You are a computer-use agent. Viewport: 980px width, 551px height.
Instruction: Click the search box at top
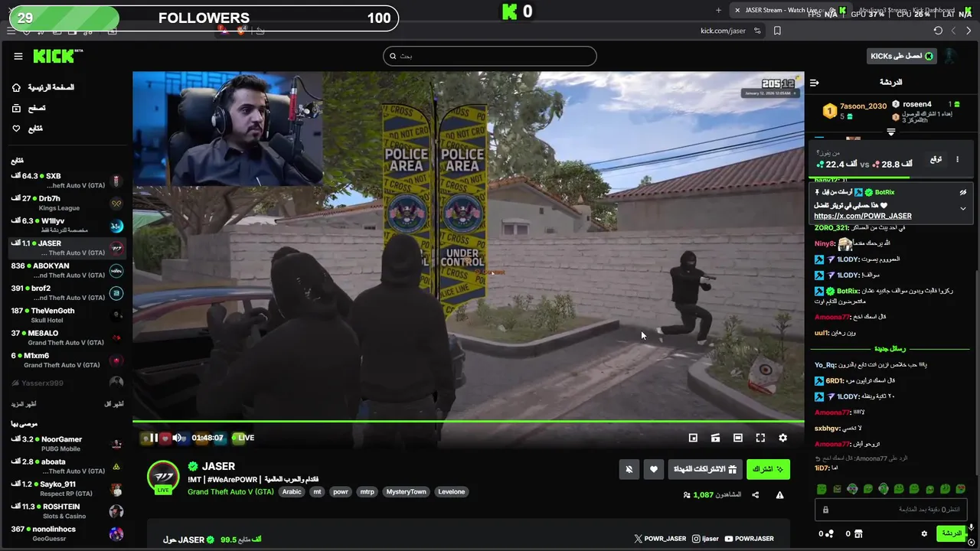(490, 56)
